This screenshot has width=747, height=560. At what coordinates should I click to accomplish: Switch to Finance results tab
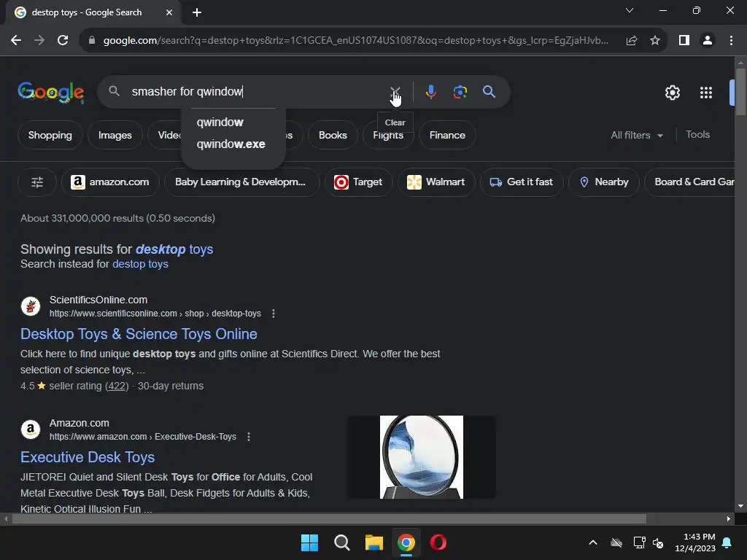coord(447,135)
